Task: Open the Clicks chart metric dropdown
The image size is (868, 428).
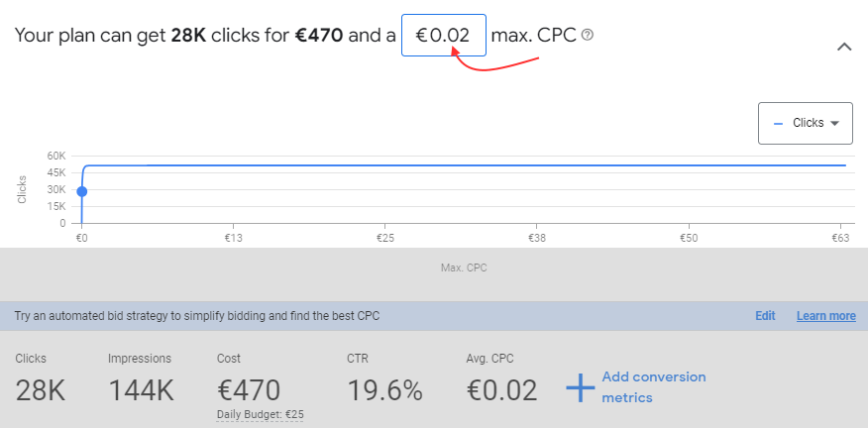Action: [x=806, y=123]
